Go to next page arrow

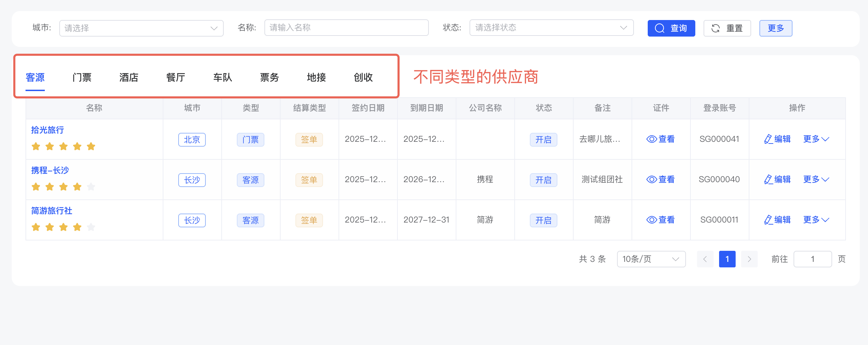749,259
